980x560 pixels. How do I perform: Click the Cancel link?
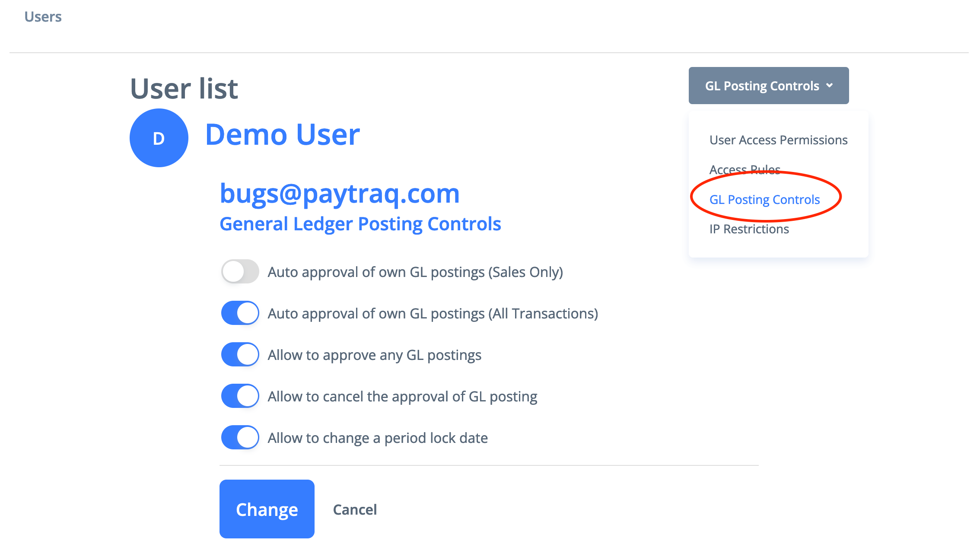pyautogui.click(x=355, y=509)
